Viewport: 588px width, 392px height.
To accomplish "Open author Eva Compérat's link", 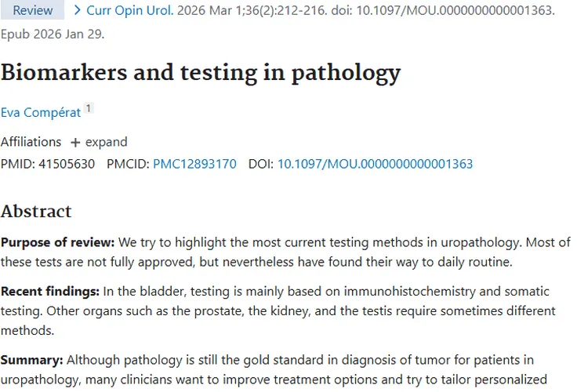I will tap(41, 112).
